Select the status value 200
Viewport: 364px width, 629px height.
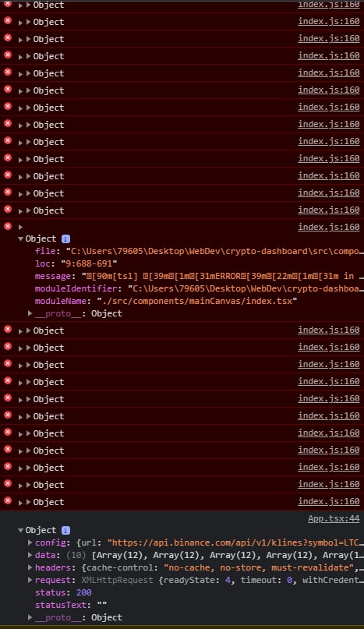(x=84, y=592)
